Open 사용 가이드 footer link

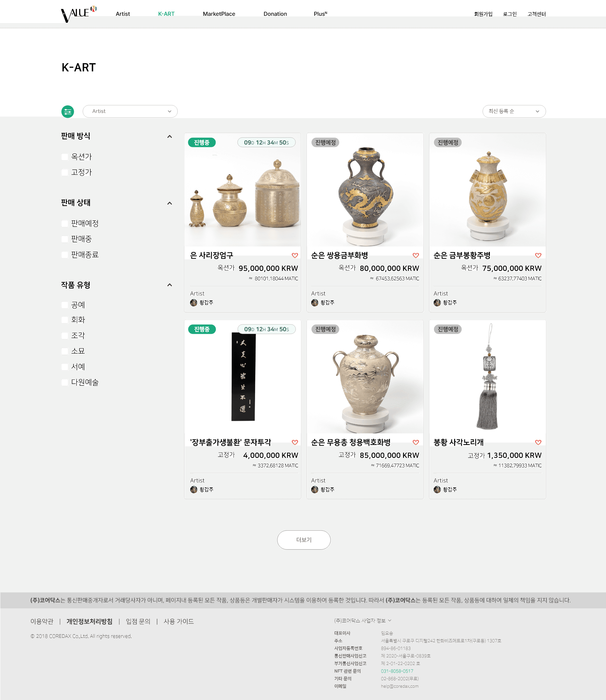point(179,621)
